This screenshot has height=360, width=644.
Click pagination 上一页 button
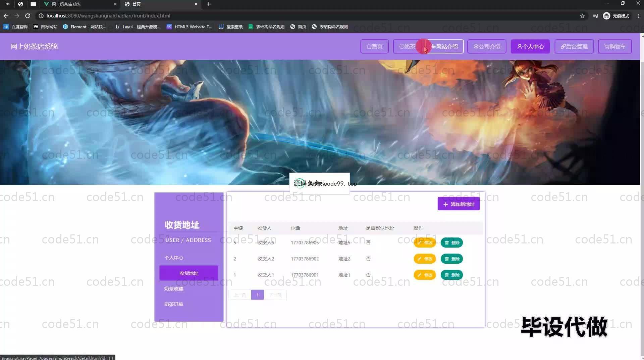240,295
